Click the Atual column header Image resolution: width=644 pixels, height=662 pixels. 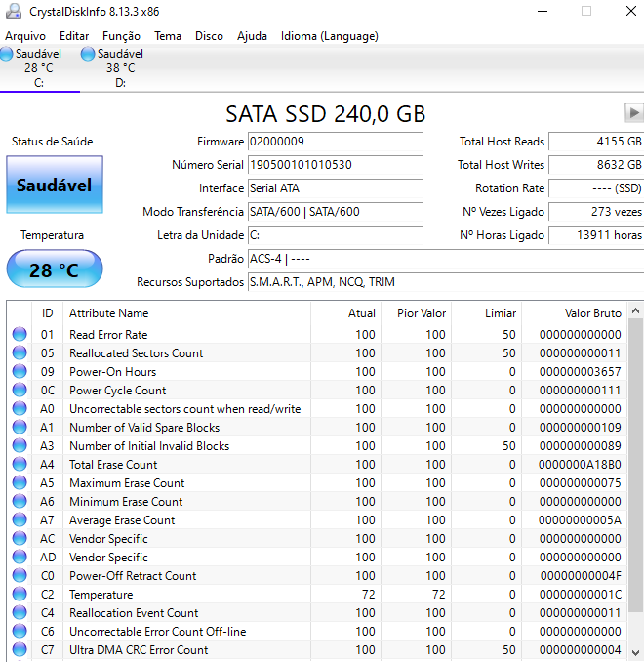(x=346, y=313)
